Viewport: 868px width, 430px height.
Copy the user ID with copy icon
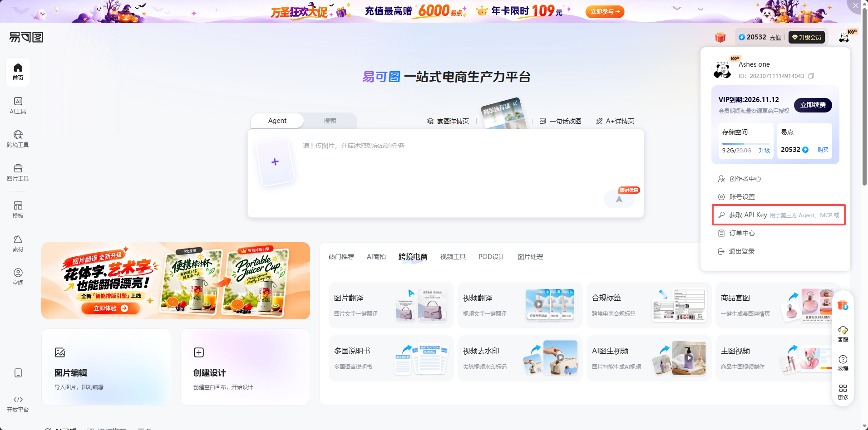coord(811,76)
